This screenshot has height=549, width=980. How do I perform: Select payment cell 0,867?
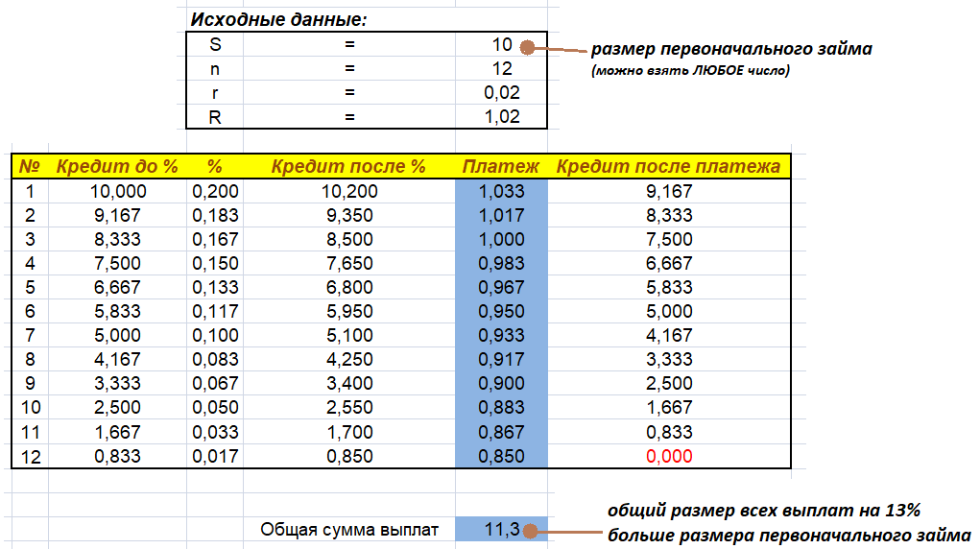501,432
